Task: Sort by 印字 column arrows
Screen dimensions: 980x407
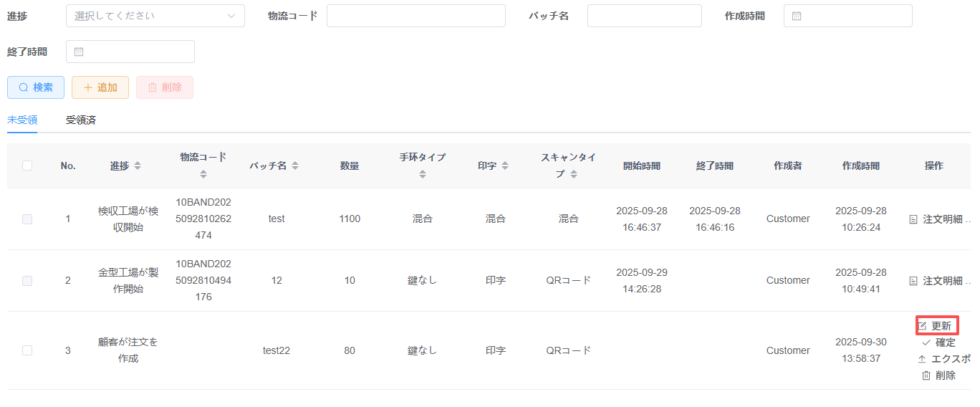Action: (505, 166)
